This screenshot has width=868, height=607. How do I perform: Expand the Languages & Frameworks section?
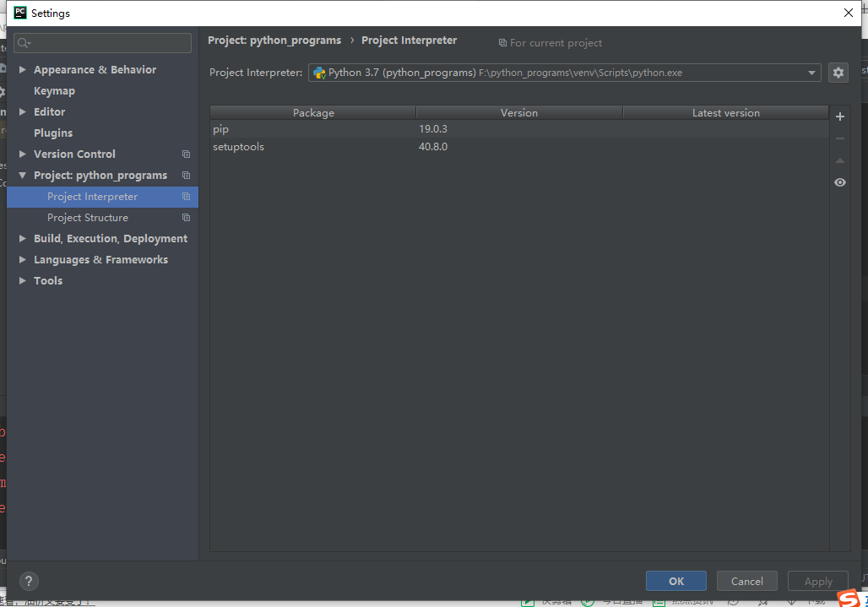22,259
